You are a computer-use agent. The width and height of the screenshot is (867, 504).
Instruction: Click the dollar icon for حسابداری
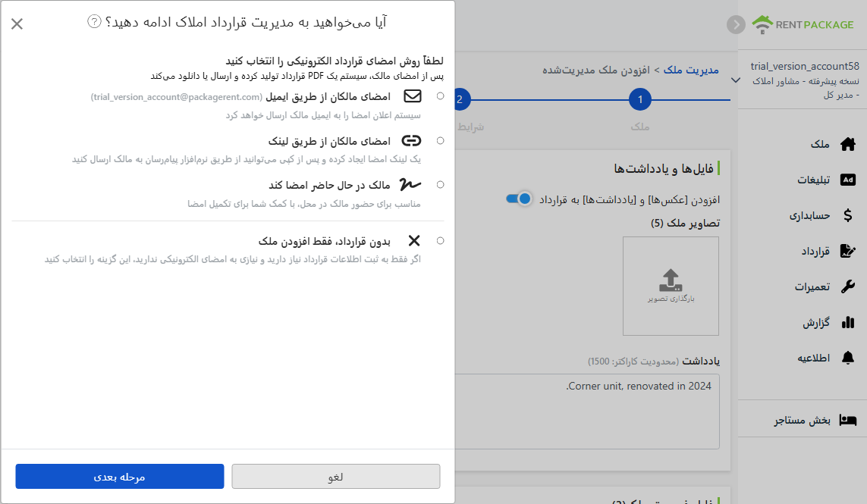pos(847,215)
